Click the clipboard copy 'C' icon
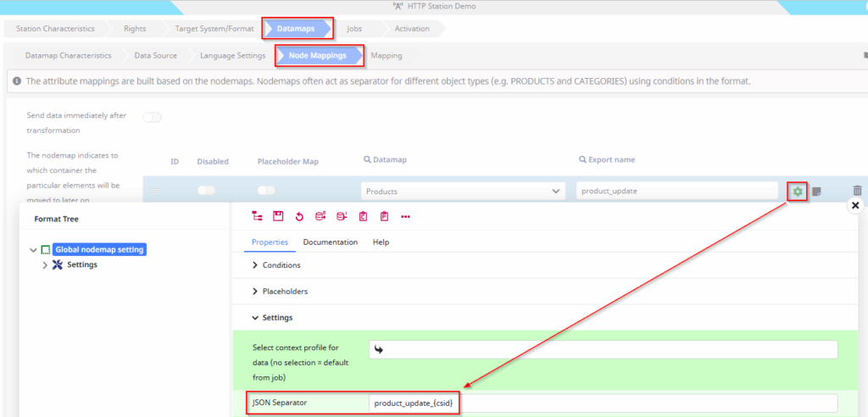The width and height of the screenshot is (868, 417). coord(363,216)
